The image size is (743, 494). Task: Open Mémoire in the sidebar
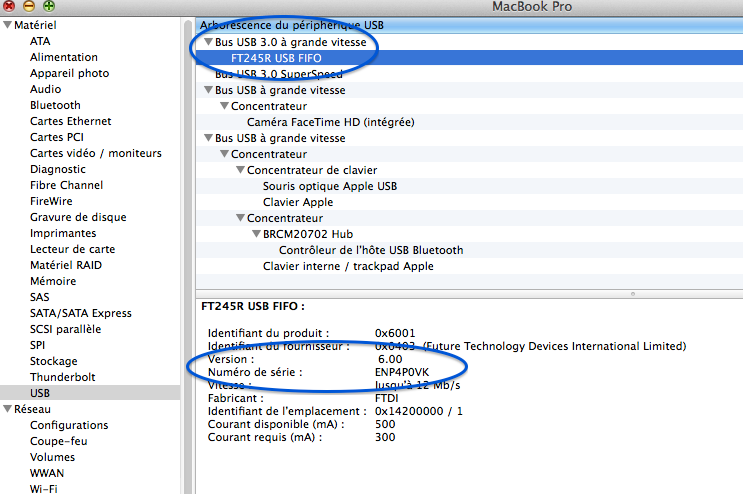click(53, 281)
